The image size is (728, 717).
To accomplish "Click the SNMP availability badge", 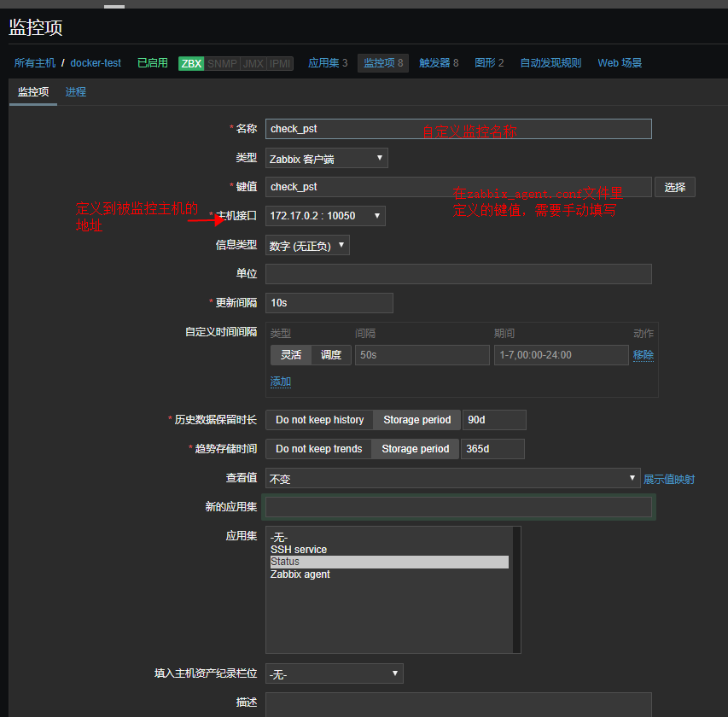I will click(222, 64).
